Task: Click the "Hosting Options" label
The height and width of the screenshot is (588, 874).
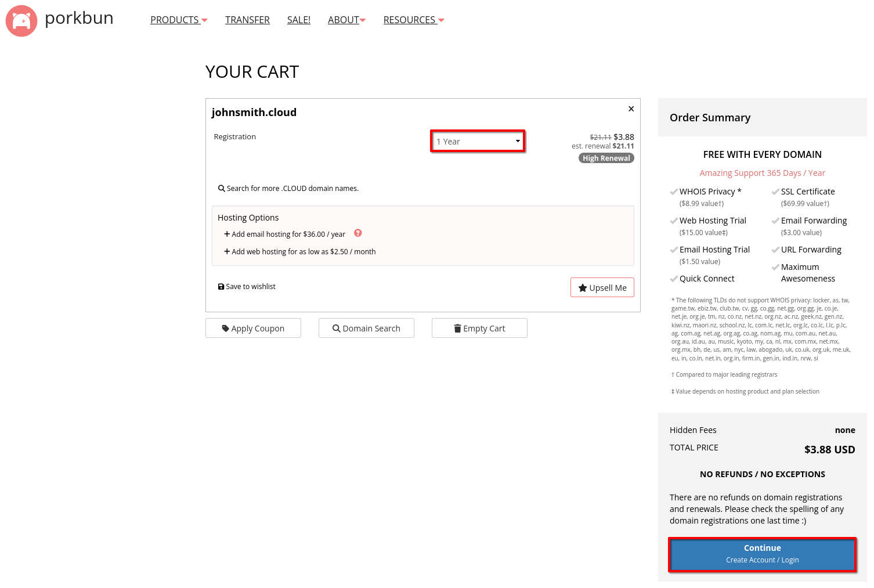Action: click(x=248, y=218)
